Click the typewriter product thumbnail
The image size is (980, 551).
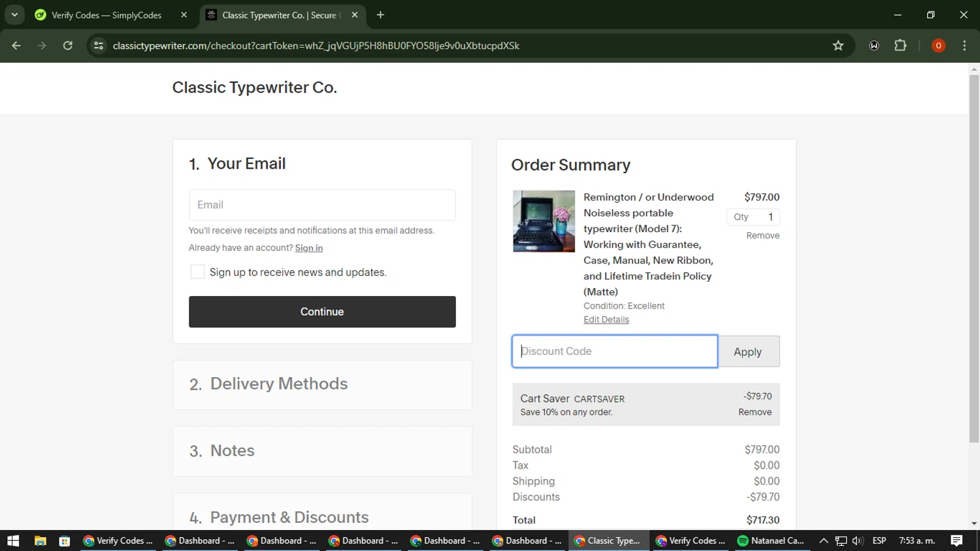(544, 221)
